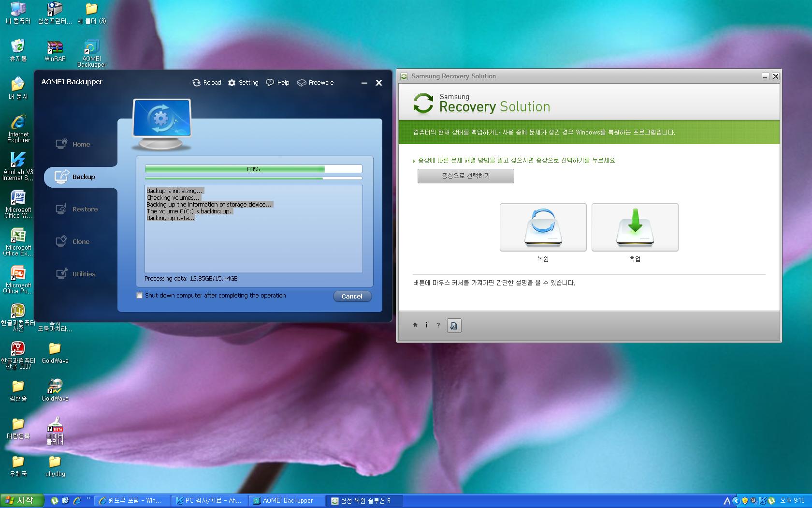Switch to the Restore section in AOMEI
The height and width of the screenshot is (508, 812).
[77, 209]
